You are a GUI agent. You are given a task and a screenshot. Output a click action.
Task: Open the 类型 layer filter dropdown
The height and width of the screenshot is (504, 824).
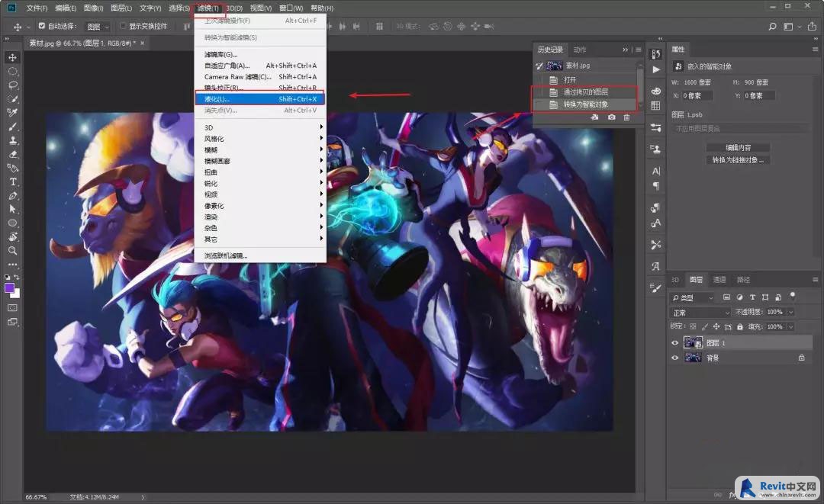(693, 297)
